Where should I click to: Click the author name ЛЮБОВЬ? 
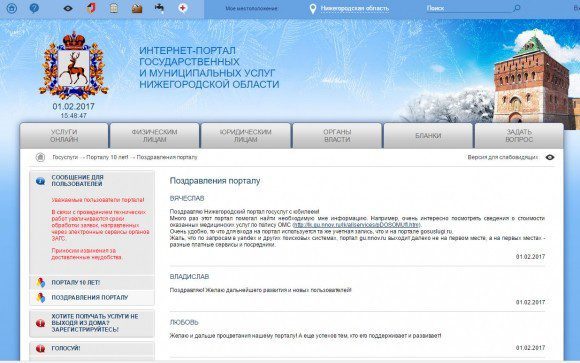click(184, 322)
